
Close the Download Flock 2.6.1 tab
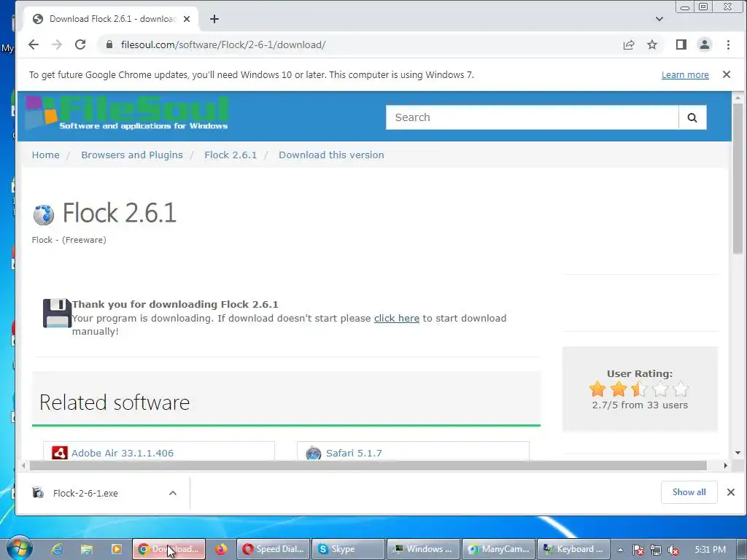coord(187,19)
